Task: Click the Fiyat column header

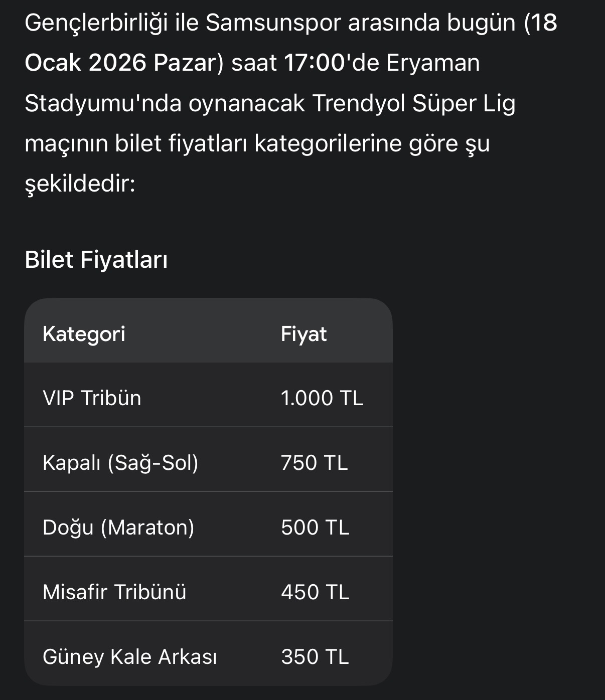Action: click(x=304, y=334)
